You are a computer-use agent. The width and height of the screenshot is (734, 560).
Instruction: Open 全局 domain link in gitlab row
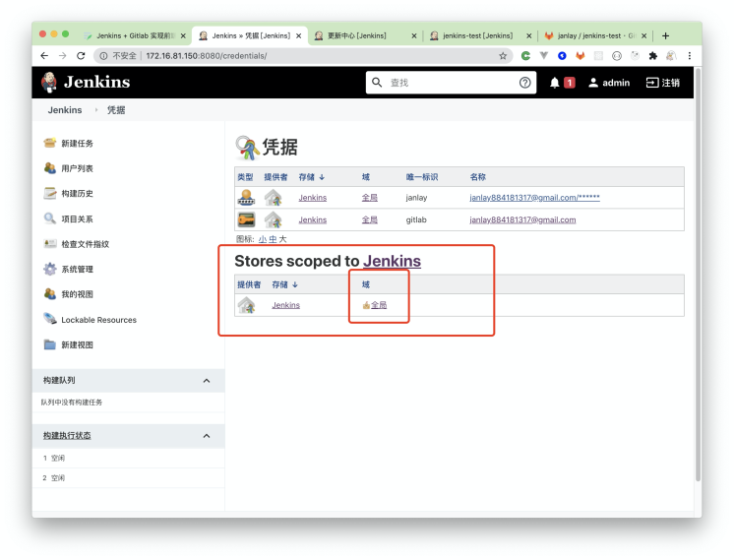[369, 219]
